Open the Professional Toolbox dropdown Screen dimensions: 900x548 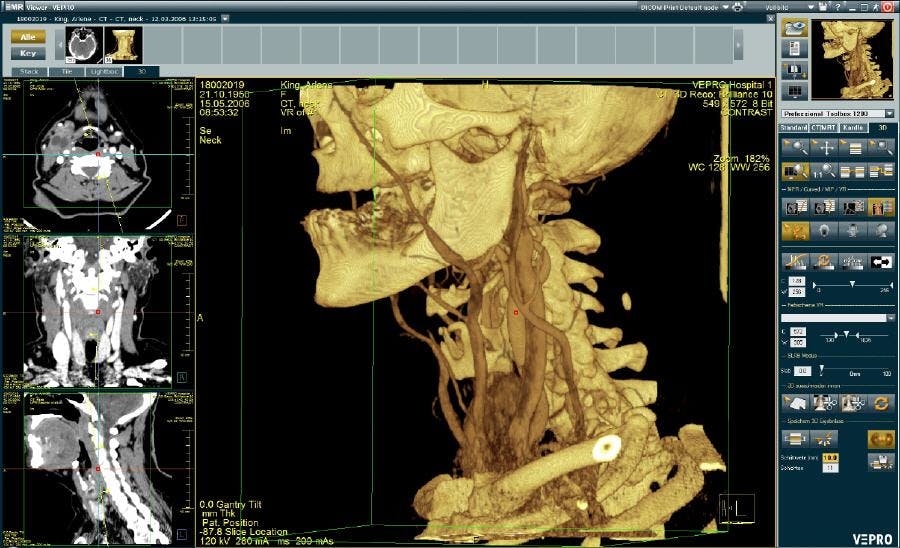point(838,114)
